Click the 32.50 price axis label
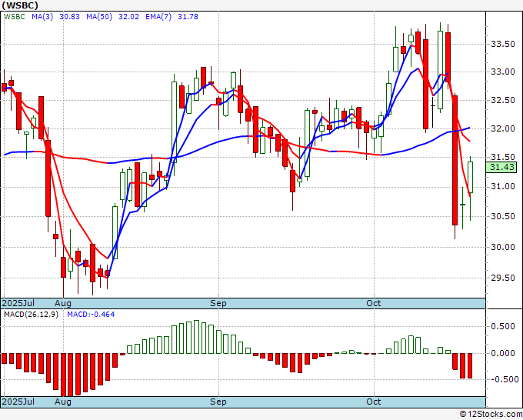This screenshot has width=523, height=420. 503,100
